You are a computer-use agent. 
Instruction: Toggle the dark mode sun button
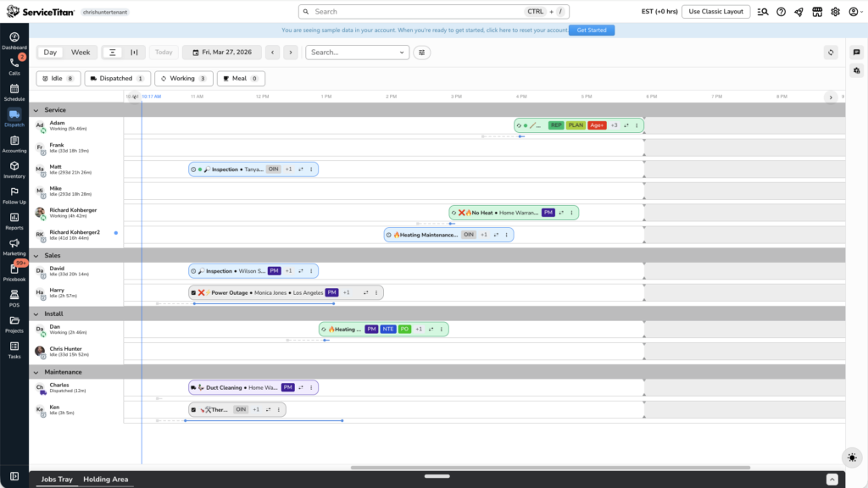[852, 457]
